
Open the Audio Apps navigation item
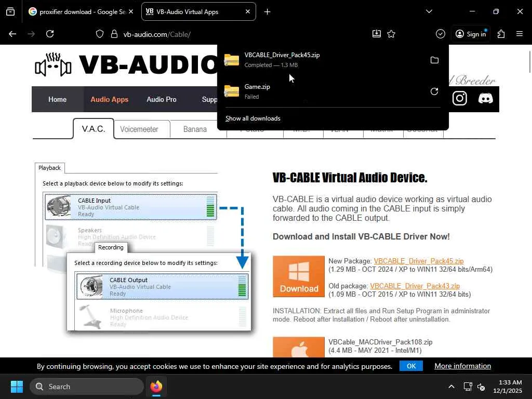[x=109, y=99]
